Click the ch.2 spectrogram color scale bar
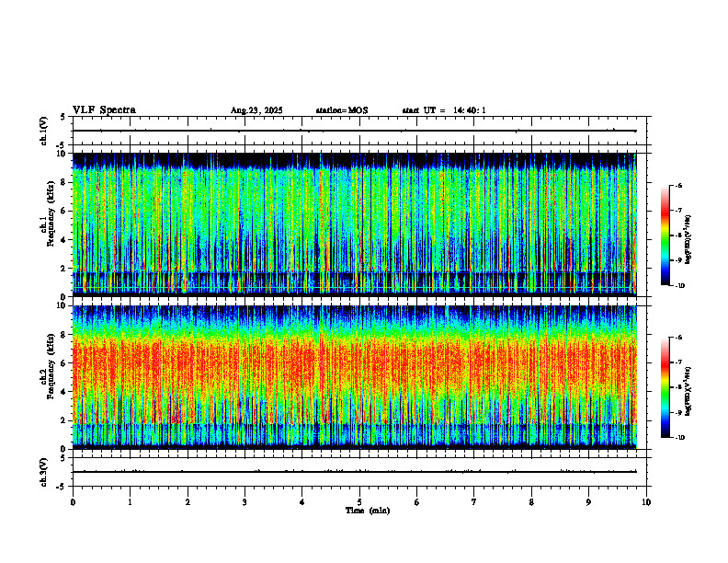Screen dimensions: 728x563 tap(665, 387)
